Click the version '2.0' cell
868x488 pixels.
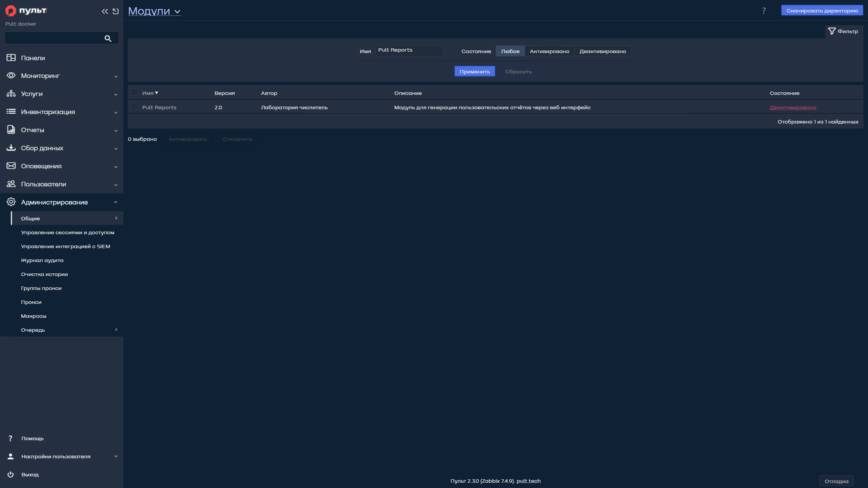[x=218, y=107]
